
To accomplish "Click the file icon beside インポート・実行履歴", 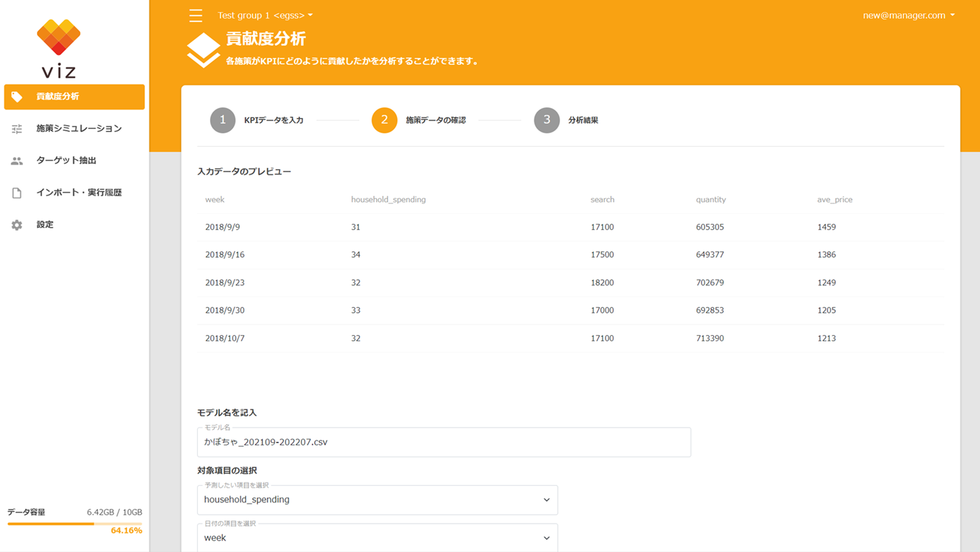I will click(17, 193).
